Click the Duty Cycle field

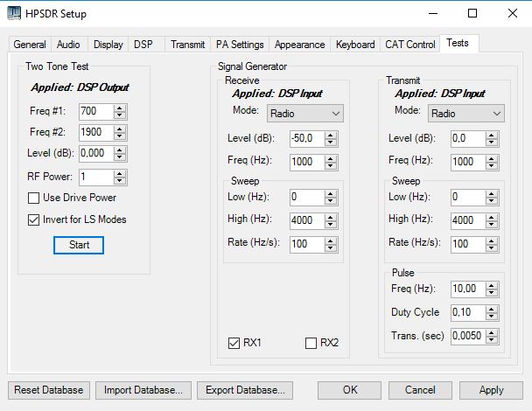(468, 313)
